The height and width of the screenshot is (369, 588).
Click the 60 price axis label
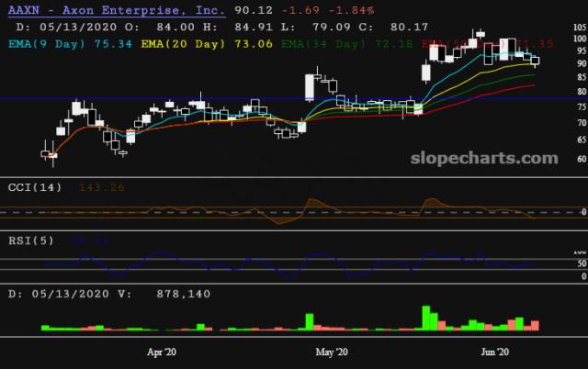579,158
